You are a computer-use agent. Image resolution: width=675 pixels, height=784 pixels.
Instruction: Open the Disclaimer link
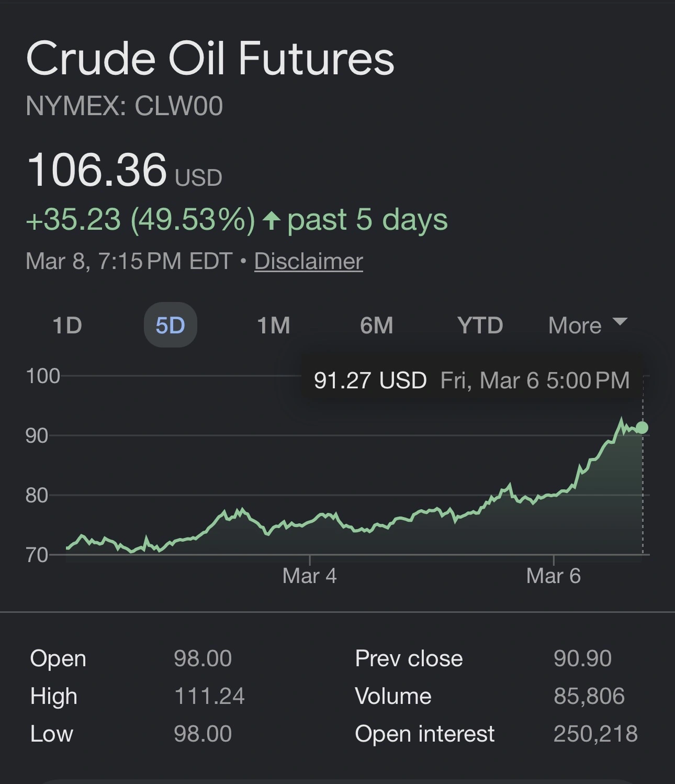point(308,261)
